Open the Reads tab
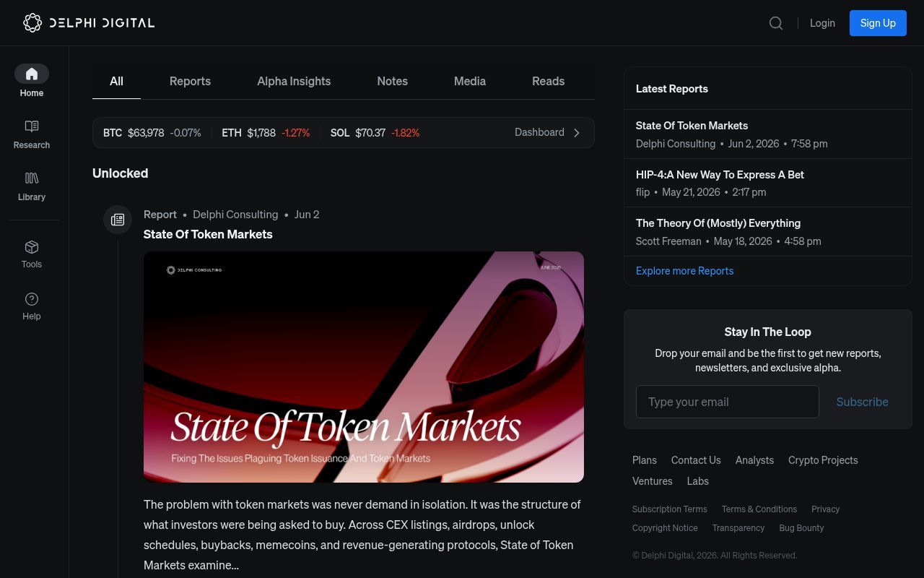The width and height of the screenshot is (924, 578). 548,81
